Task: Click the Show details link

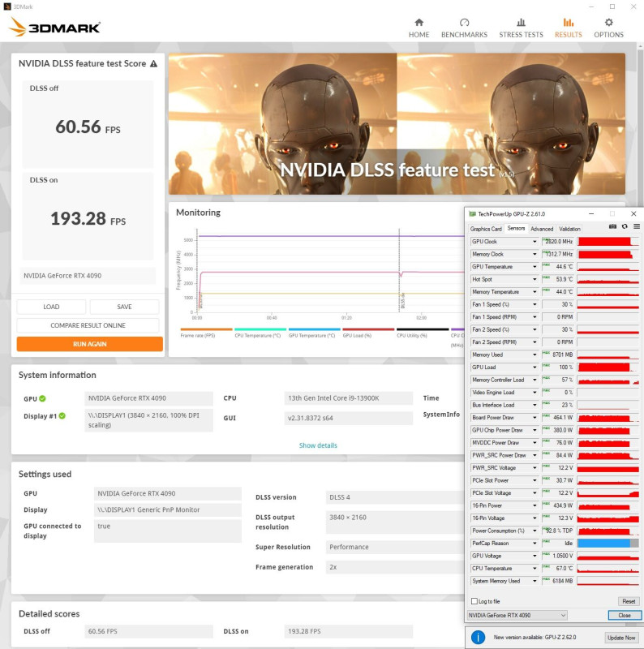Action: coord(318,445)
